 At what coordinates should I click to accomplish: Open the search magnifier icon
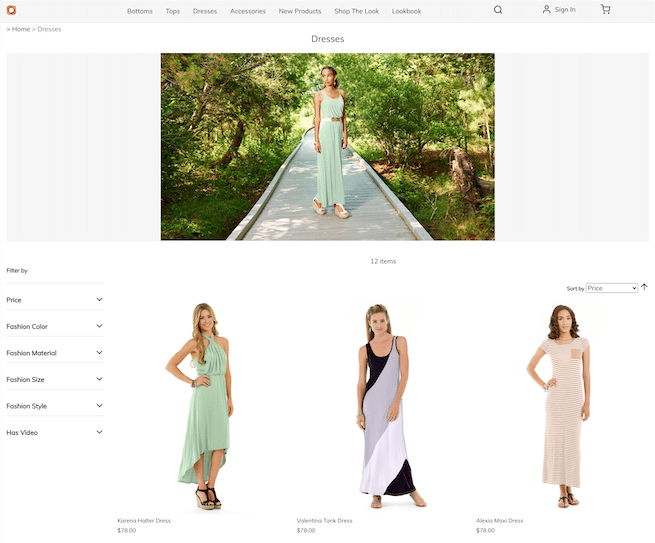(498, 10)
